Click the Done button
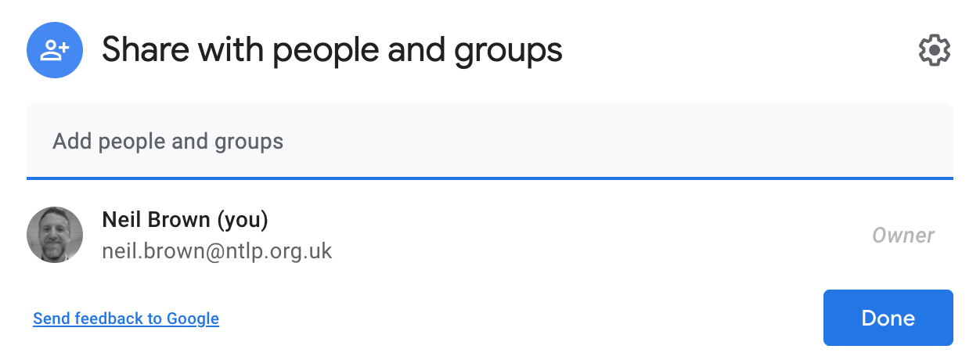The height and width of the screenshot is (360, 980). click(888, 318)
